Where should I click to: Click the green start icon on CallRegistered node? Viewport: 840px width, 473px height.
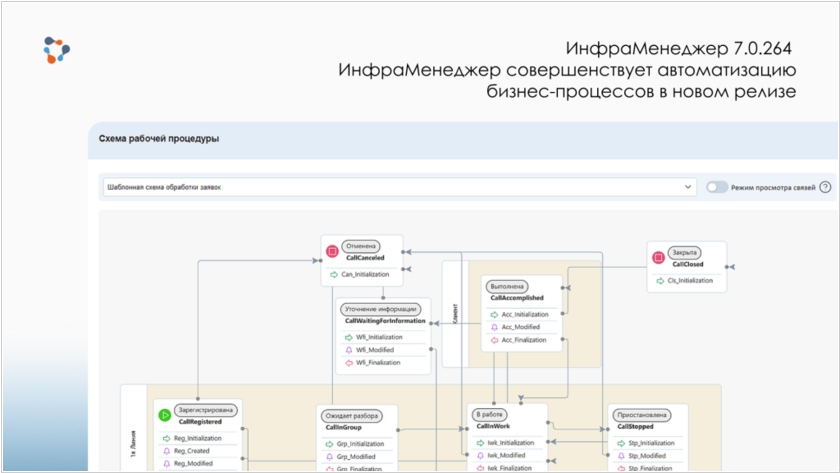click(163, 415)
